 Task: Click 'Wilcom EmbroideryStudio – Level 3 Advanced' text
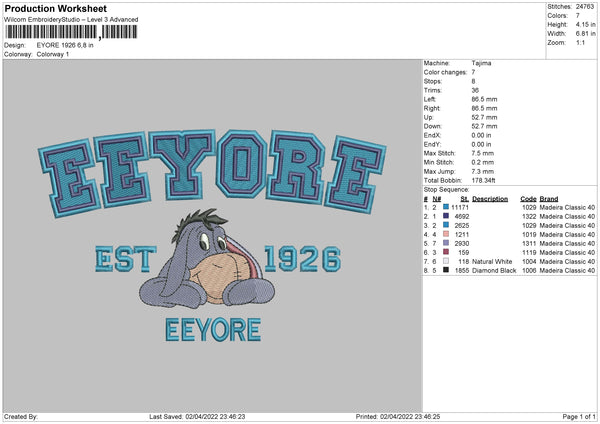click(x=71, y=20)
